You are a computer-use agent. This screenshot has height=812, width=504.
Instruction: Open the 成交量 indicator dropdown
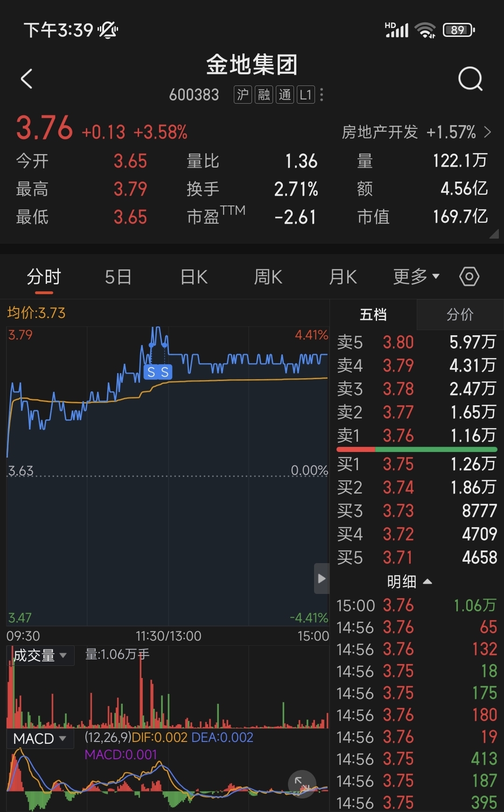pyautogui.click(x=41, y=656)
